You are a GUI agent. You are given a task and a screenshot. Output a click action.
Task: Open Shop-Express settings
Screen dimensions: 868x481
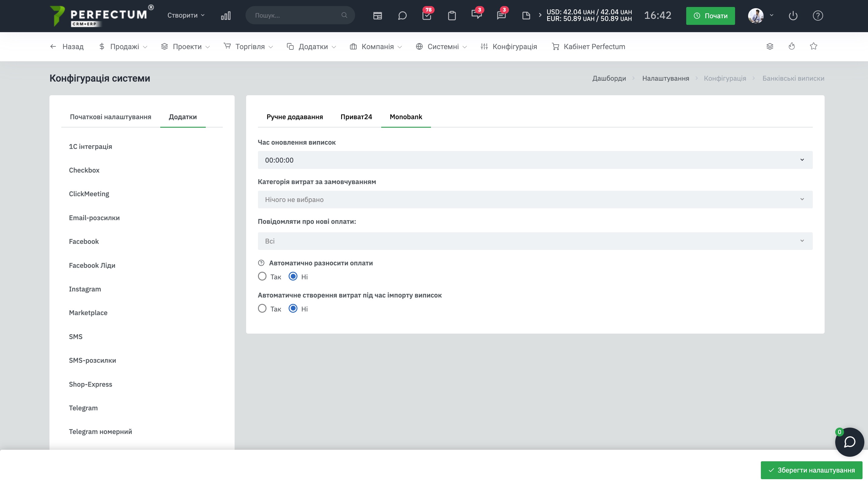click(90, 384)
